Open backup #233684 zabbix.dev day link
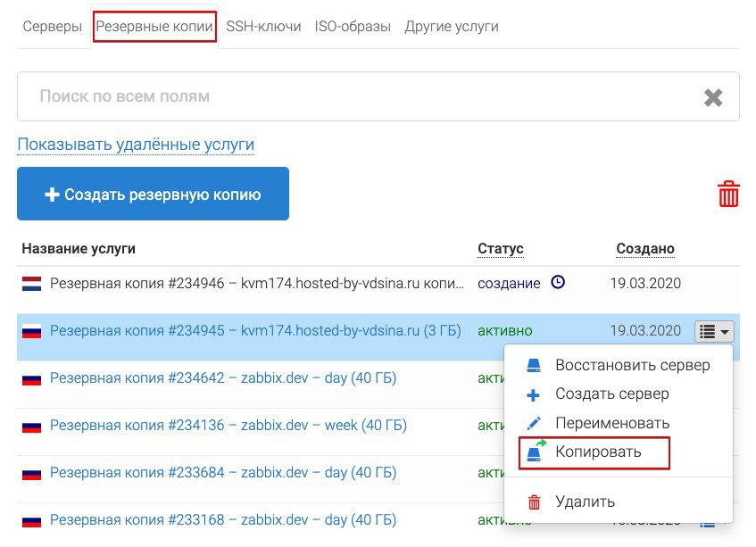Viewport: 756px width, 547px height. [223, 473]
